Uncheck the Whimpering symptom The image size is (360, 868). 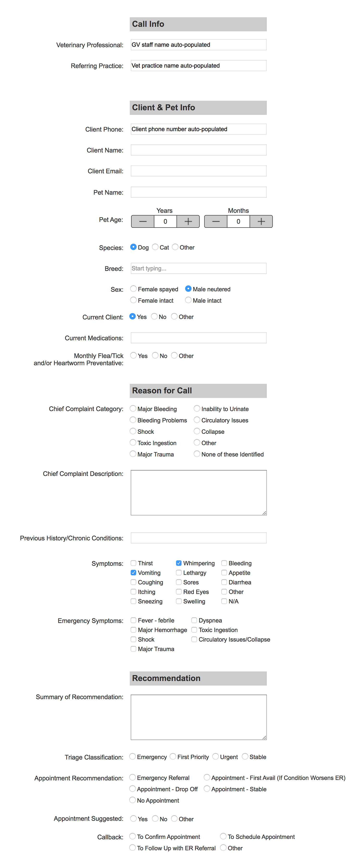(x=179, y=563)
